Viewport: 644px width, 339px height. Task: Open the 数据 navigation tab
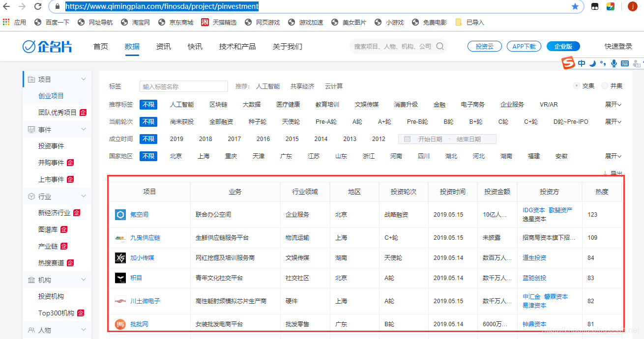click(132, 46)
